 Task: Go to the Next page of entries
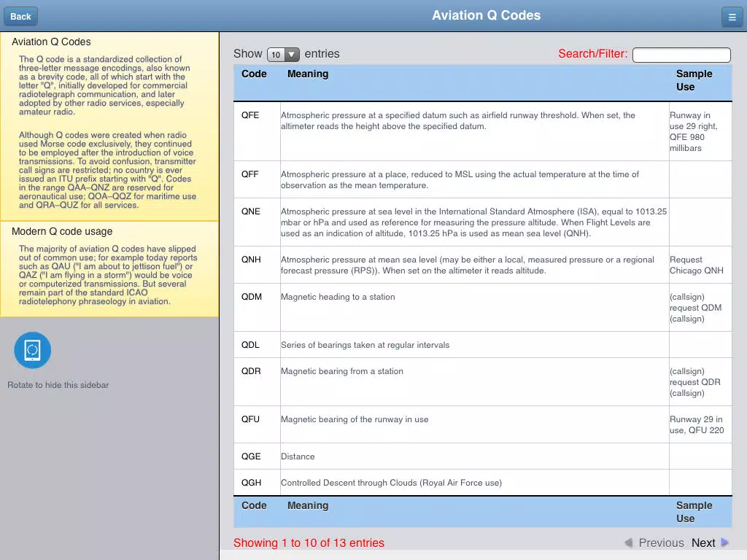703,542
